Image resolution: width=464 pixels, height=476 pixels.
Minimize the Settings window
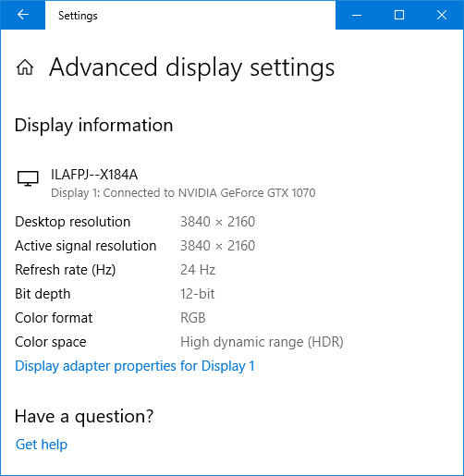pyautogui.click(x=357, y=15)
